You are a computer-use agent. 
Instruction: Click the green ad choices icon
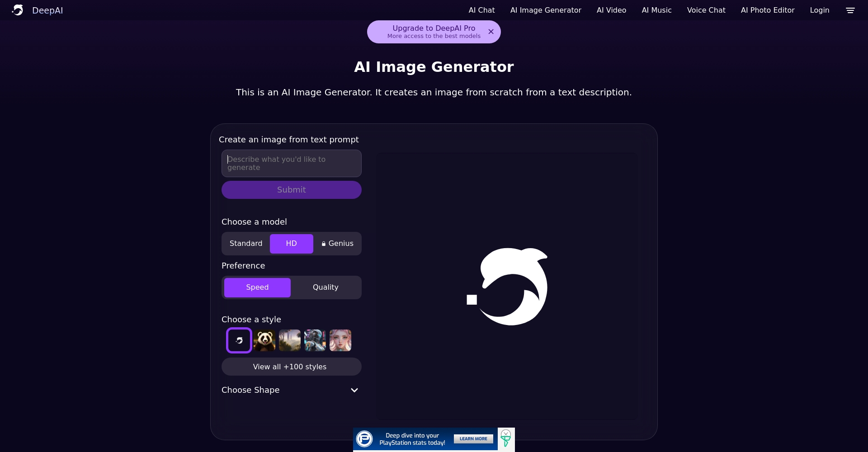tap(506, 442)
